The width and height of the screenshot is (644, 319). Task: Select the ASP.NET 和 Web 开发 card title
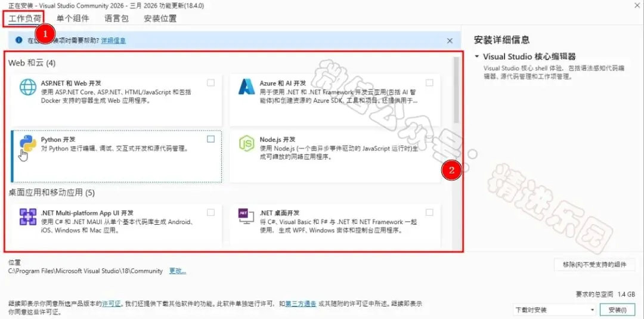[x=70, y=83]
